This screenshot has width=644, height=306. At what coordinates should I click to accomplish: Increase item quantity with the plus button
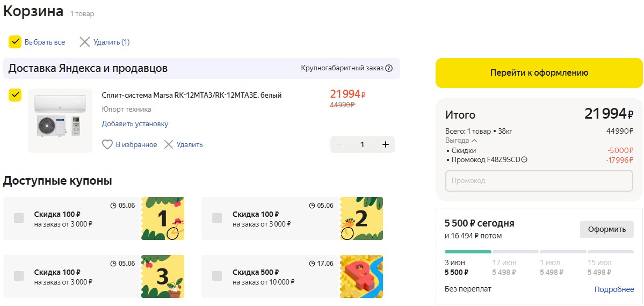pos(385,144)
